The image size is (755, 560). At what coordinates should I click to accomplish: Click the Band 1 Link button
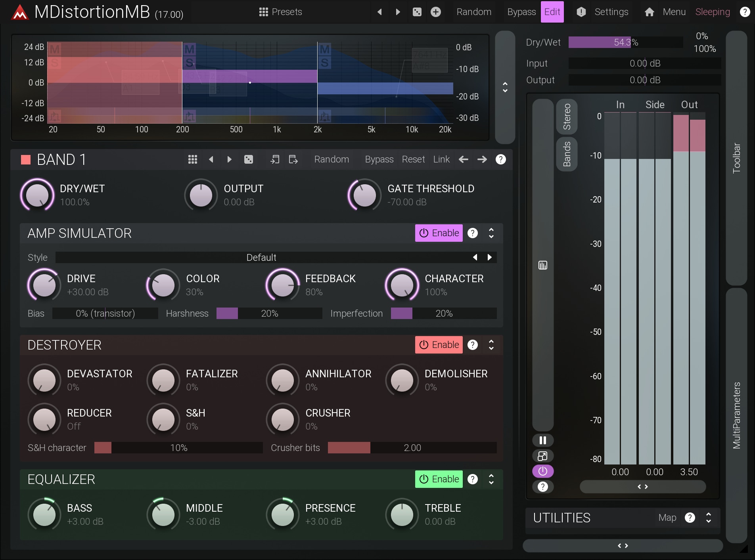click(x=441, y=159)
